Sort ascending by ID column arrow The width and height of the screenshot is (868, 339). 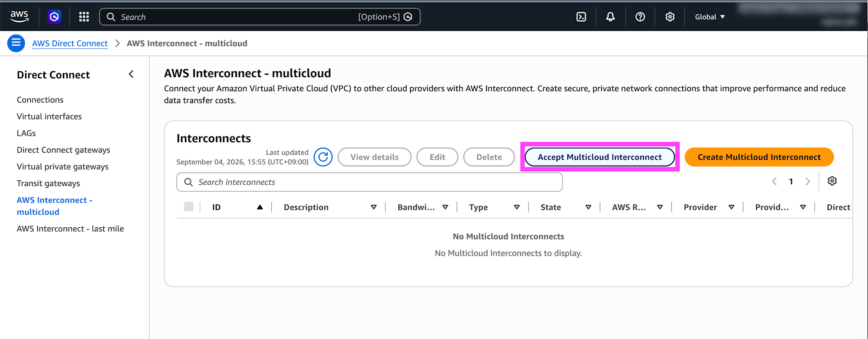point(260,207)
